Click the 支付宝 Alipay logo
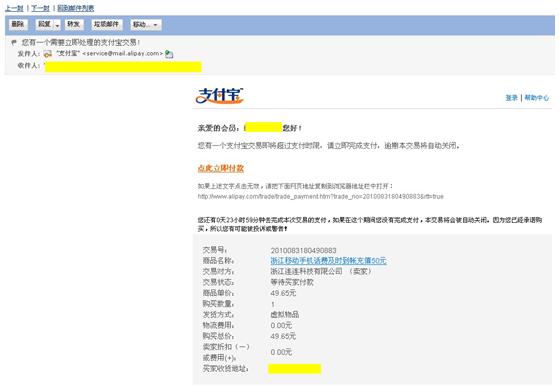This screenshot has width=559, height=388. coord(220,96)
